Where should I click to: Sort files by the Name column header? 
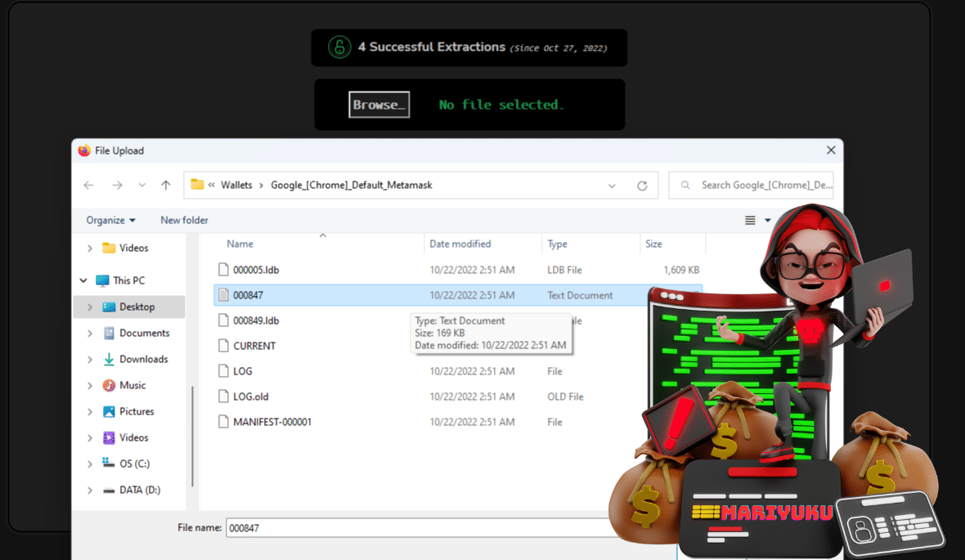pos(240,244)
